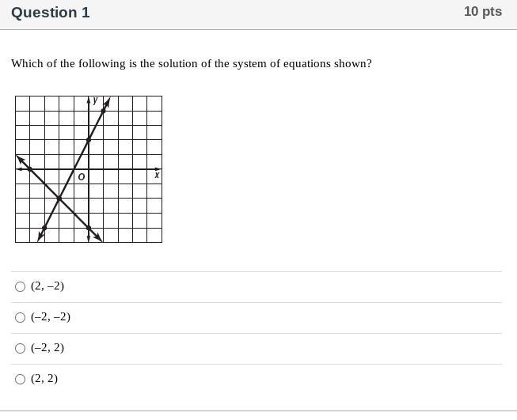Viewport: 517px width, 420px height.
Task: Click the intersection point of the two lines
Action: click(59, 199)
